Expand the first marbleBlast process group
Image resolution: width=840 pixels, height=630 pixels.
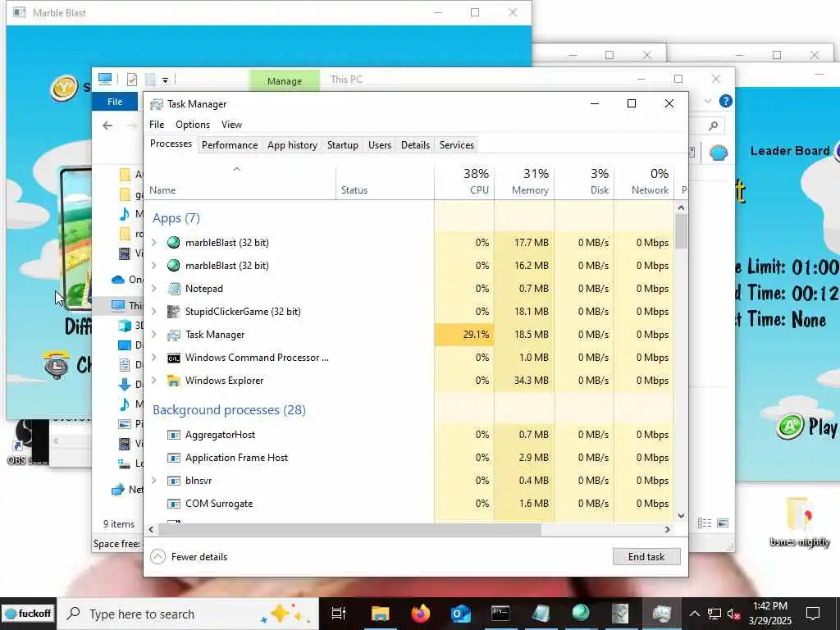(x=154, y=243)
